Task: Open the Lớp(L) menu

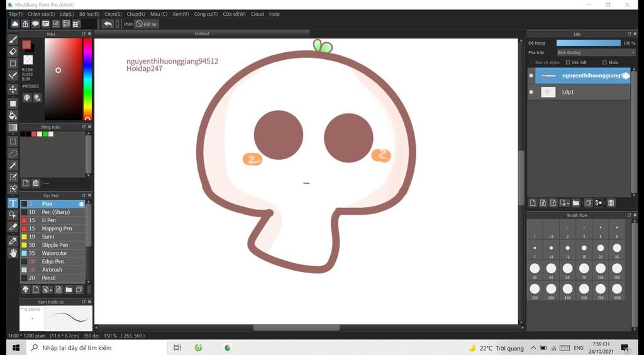Action: (x=67, y=14)
